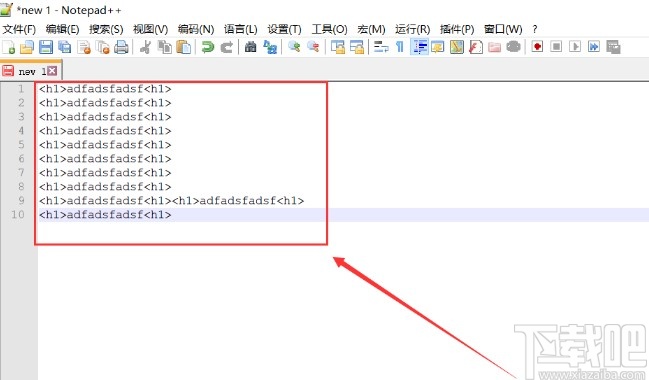
Task: Click the Playback macro icon
Action: (x=575, y=46)
